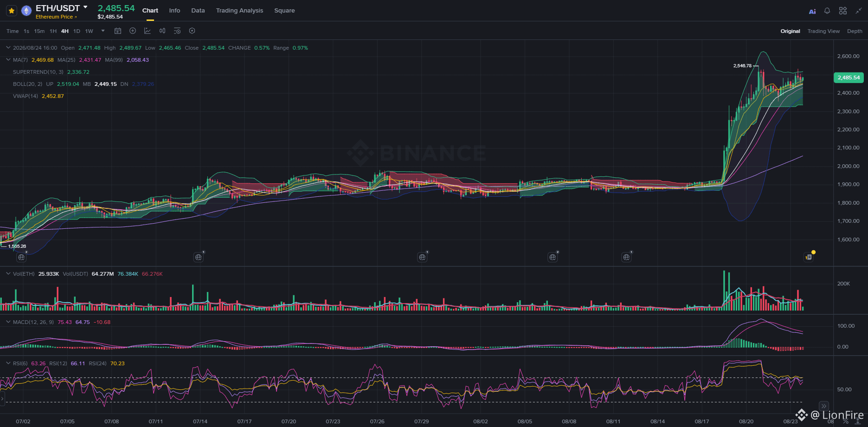Collapse the MACD(12, 26, 9) legend

tap(8, 322)
